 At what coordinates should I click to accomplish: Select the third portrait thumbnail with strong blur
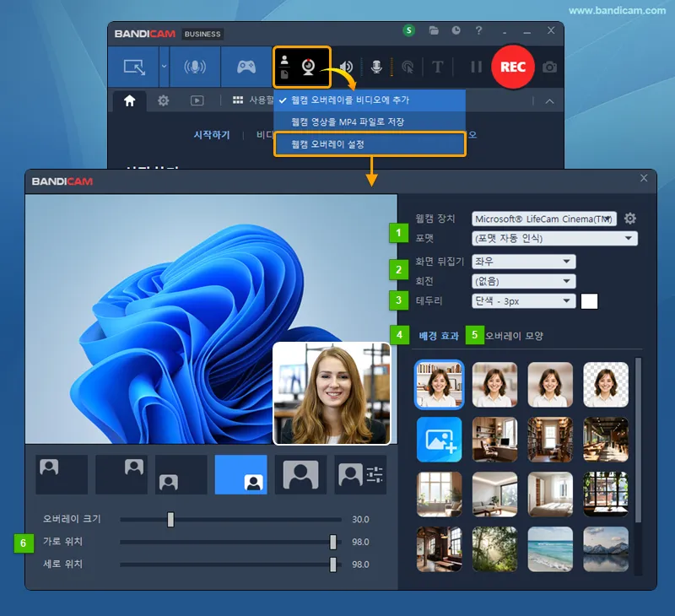click(550, 385)
